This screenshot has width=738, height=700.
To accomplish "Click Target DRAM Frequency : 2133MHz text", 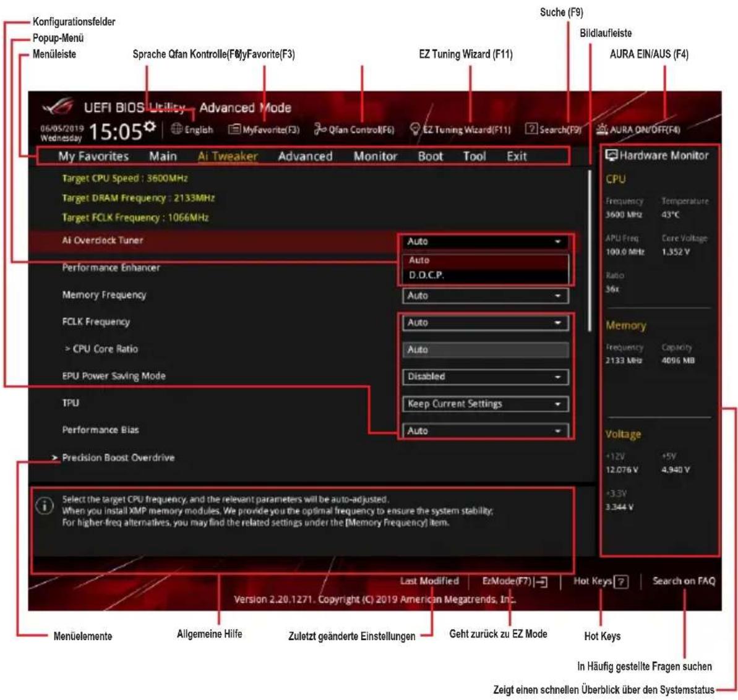I will 139,198.
